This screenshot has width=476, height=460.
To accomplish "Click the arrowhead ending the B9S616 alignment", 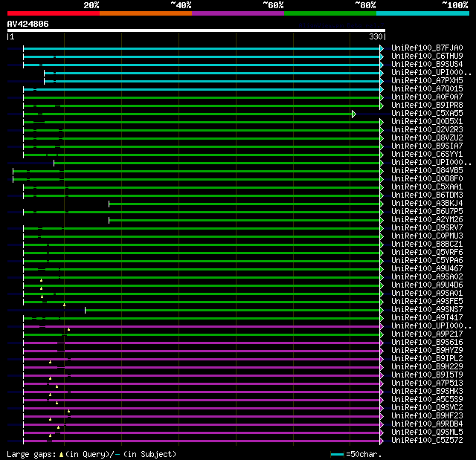I will tap(382, 343).
